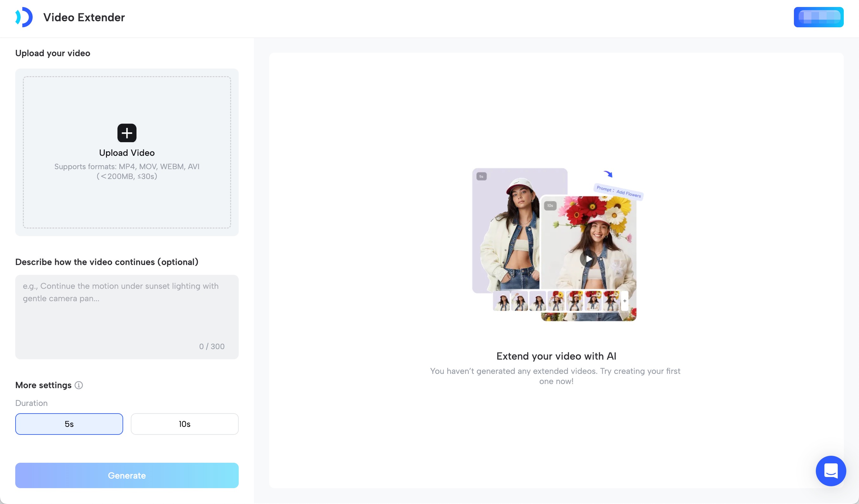This screenshot has height=504, width=859.
Task: Click the Video Extender header title
Action: [x=84, y=17]
